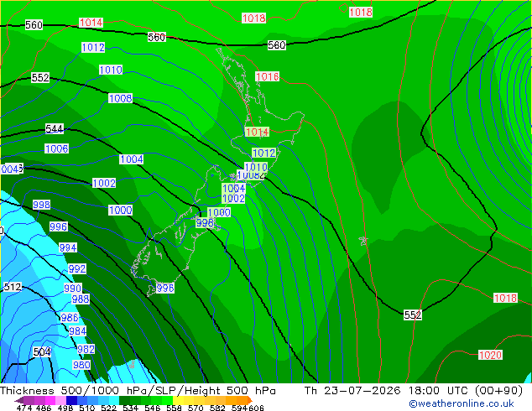
Task: Click the forecast offset label (00+90)
Action: pyautogui.click(x=498, y=391)
